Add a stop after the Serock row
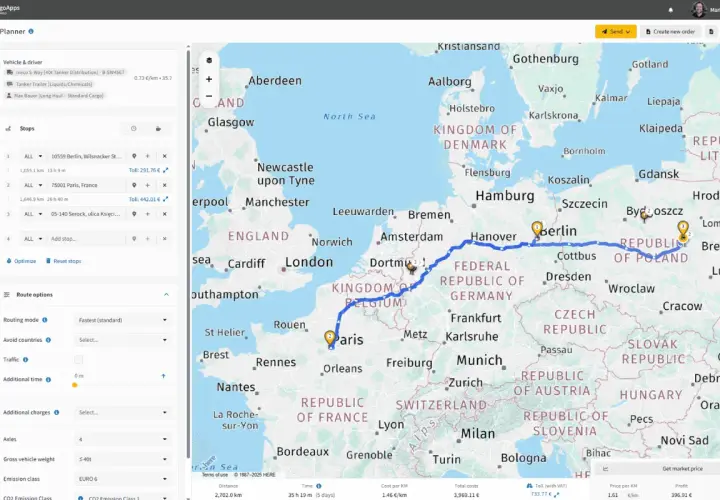The image size is (720, 500). coord(147,214)
